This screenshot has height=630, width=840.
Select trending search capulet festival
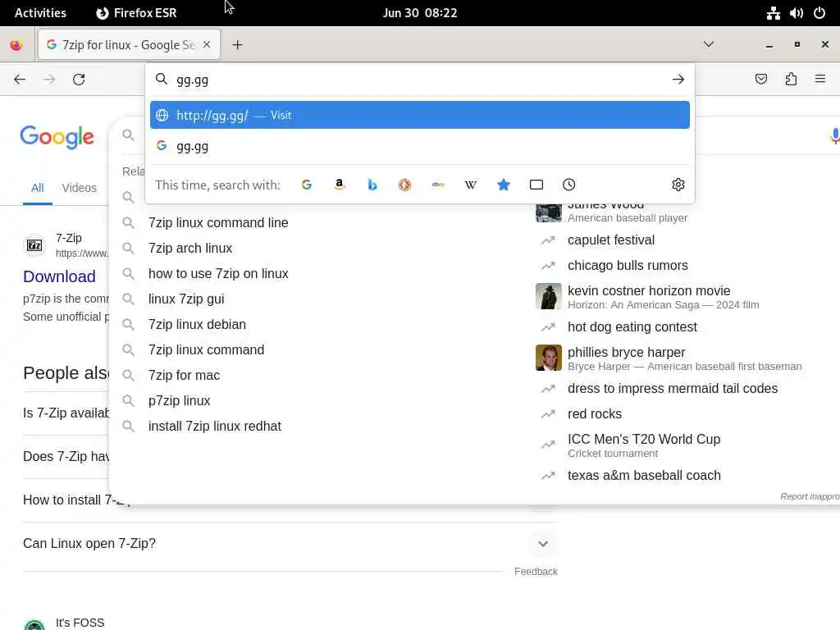[x=610, y=240]
